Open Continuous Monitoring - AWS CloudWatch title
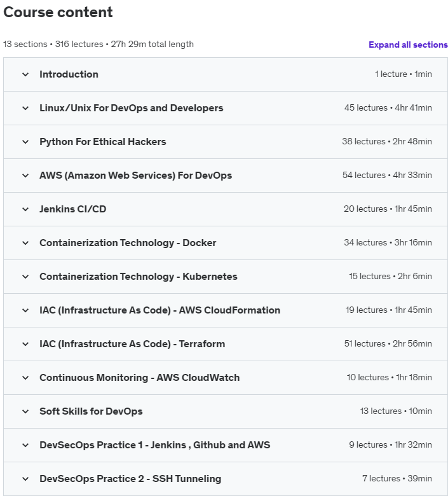The width and height of the screenshot is (448, 496). click(x=139, y=378)
